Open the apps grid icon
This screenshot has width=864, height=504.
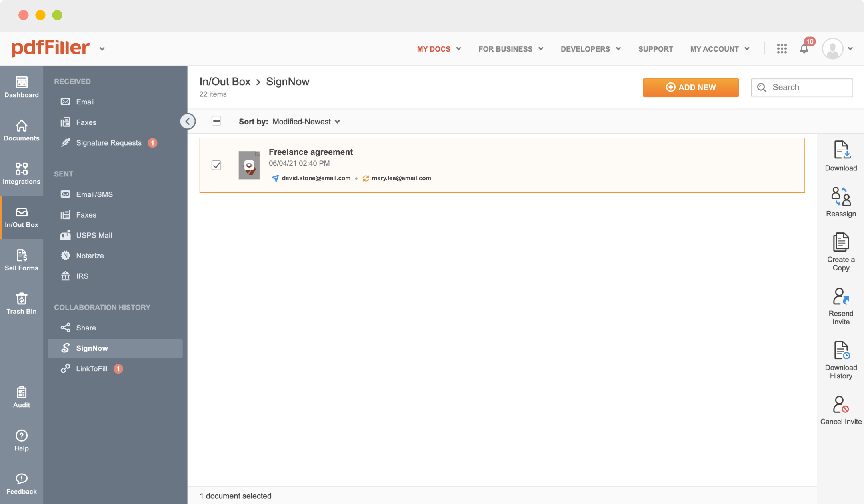tap(782, 49)
